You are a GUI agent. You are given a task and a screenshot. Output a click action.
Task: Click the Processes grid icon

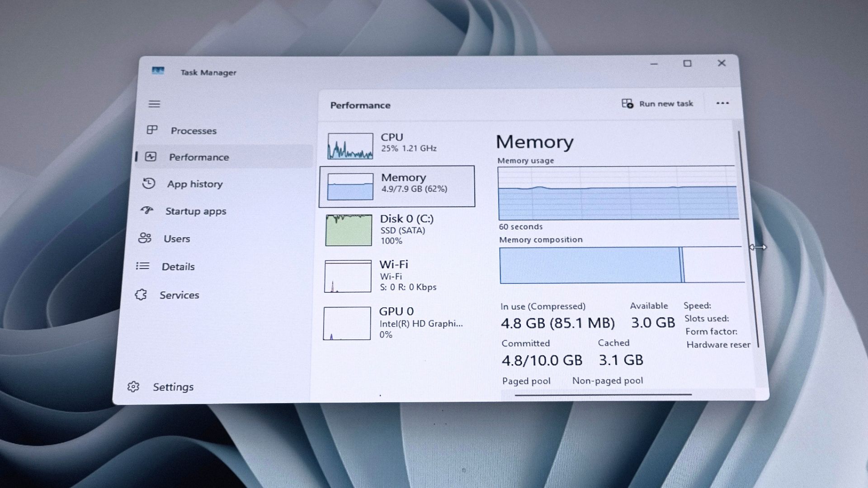[152, 130]
